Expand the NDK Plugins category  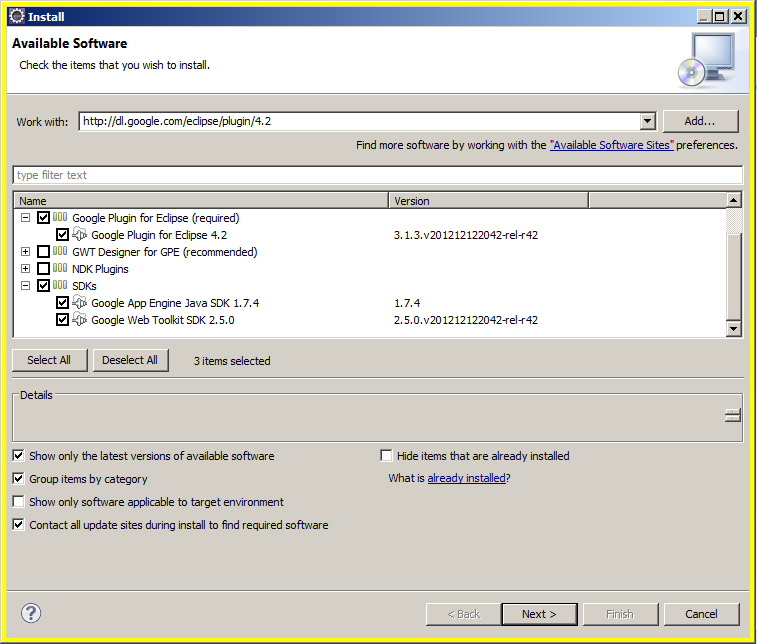click(x=26, y=268)
